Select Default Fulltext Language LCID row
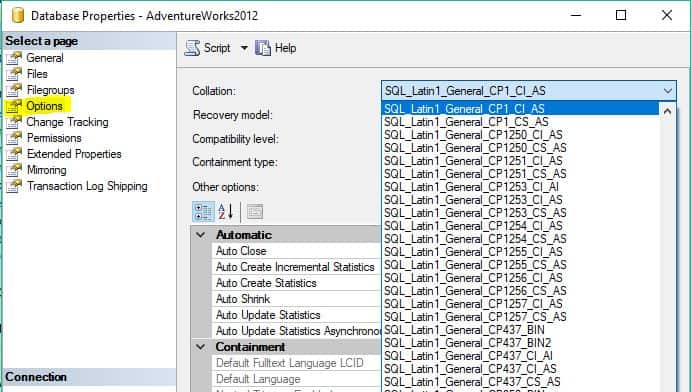 point(296,363)
